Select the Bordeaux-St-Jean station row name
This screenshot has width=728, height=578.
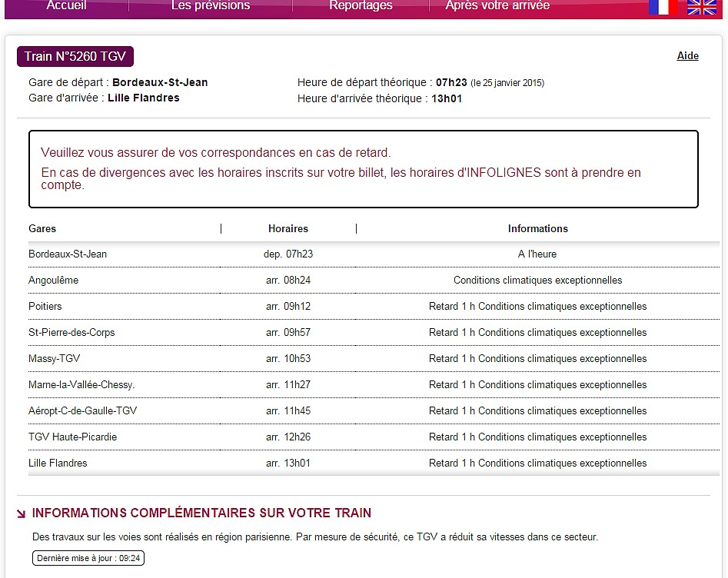[x=68, y=254]
